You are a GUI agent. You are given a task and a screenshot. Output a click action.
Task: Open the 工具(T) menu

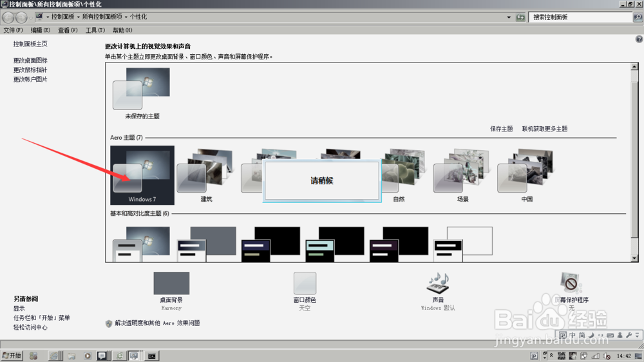(x=95, y=30)
